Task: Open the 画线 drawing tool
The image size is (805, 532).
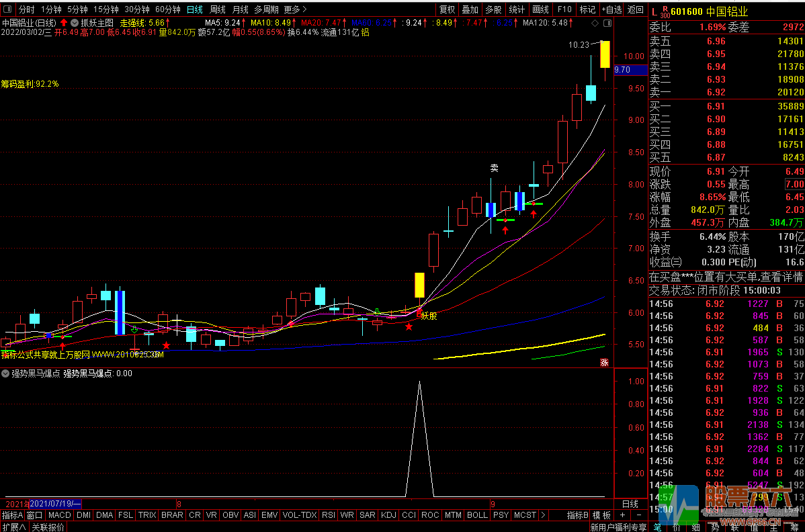Action: pyautogui.click(x=540, y=9)
